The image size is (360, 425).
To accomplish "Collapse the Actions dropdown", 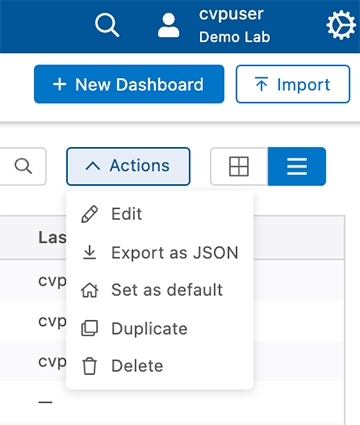I will point(128,166).
